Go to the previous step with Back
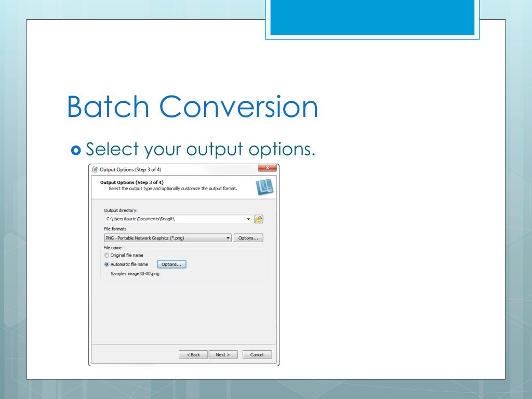The image size is (532, 399). coord(193,354)
